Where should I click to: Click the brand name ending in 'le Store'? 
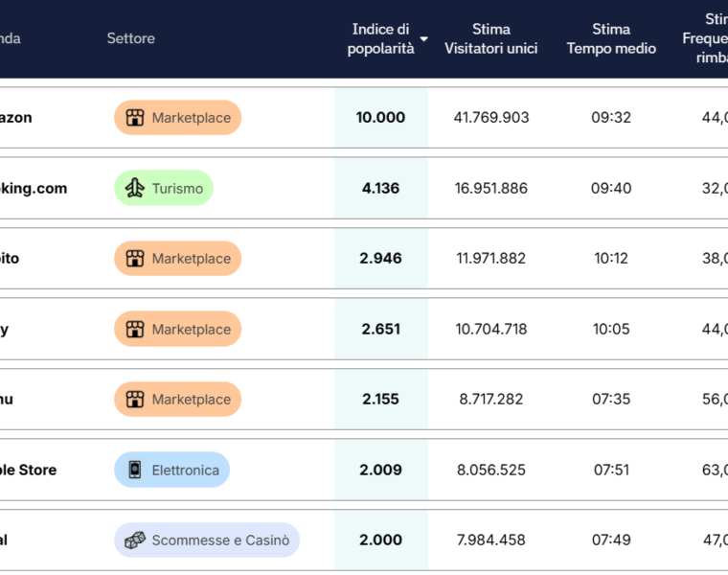pyautogui.click(x=29, y=470)
